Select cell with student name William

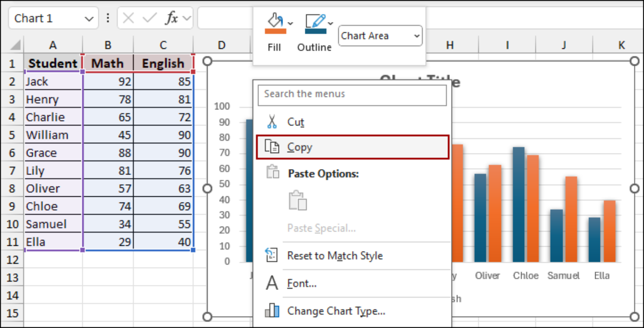pos(53,135)
